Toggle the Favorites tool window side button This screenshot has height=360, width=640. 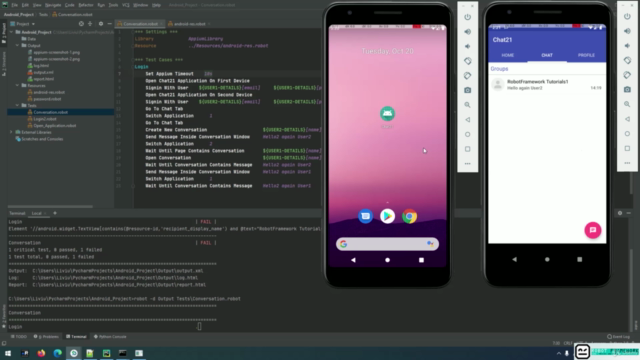pyautogui.click(x=4, y=316)
